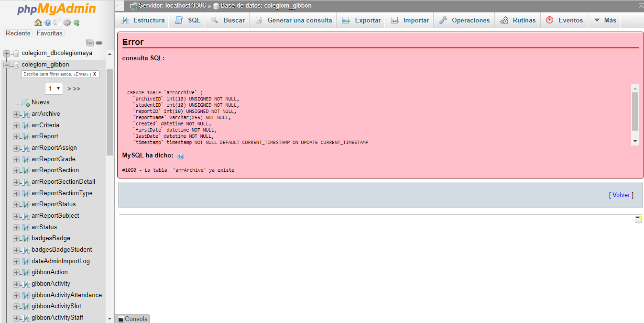Image resolution: width=644 pixels, height=323 pixels.
Task: Open Base de datos colegiom_gibbon breadcrumb
Action: tap(266, 6)
